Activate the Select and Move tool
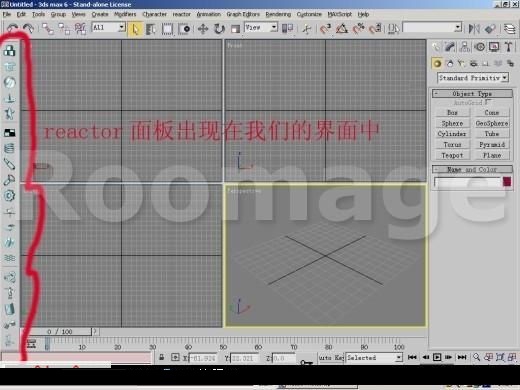520x390 pixels. pyautogui.click(x=203, y=29)
